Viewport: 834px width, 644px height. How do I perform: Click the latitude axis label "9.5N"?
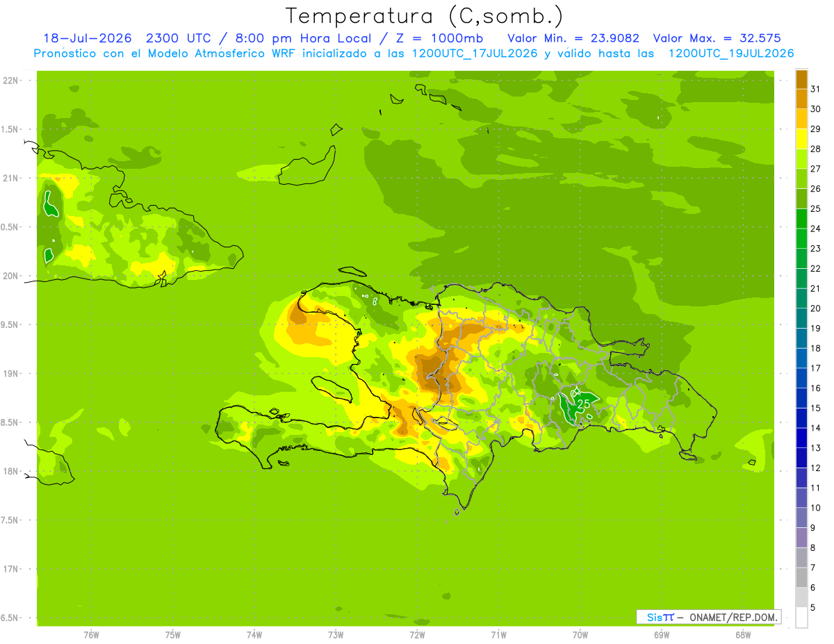coord(10,324)
